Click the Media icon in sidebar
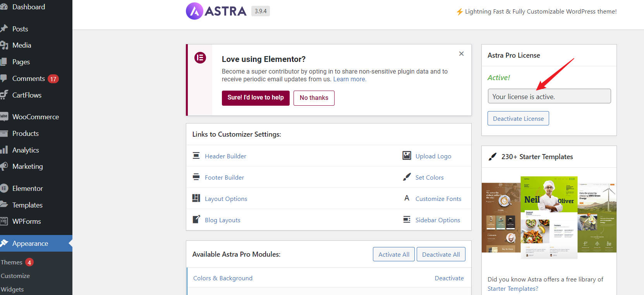This screenshot has width=644, height=295. 4,45
